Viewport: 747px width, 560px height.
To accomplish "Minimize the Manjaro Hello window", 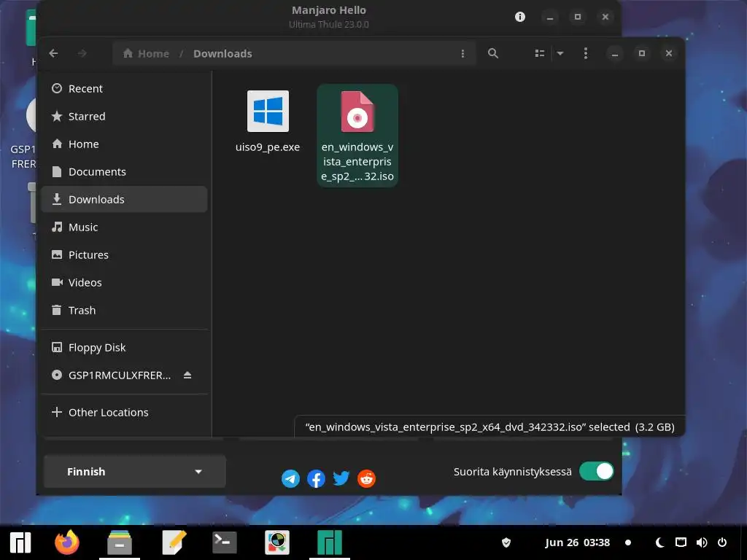I will click(x=550, y=17).
